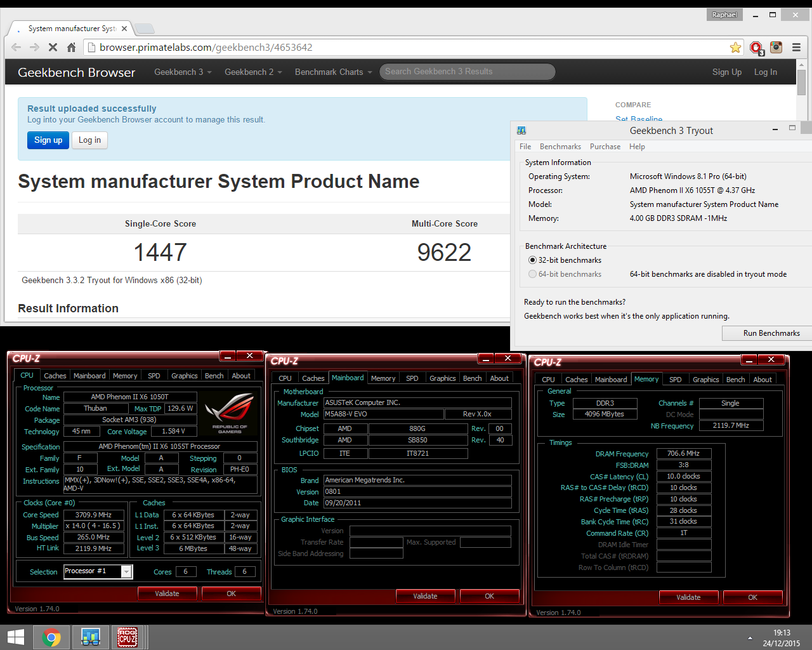Click the blue Sign up button
The height and width of the screenshot is (650, 812).
tap(48, 140)
